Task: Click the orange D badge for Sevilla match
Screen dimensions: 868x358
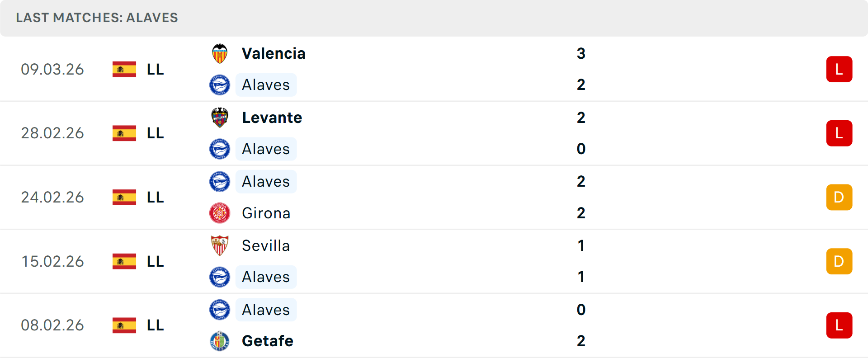Action: click(839, 261)
